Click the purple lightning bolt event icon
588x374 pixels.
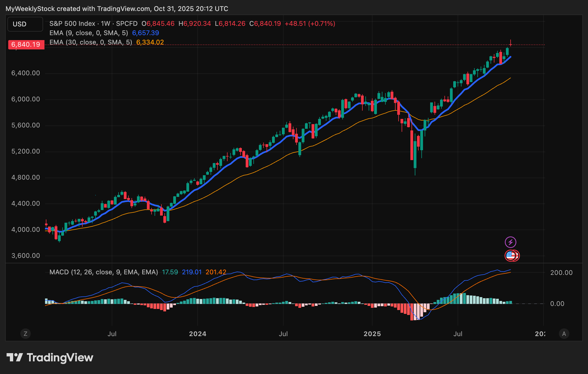pos(510,242)
